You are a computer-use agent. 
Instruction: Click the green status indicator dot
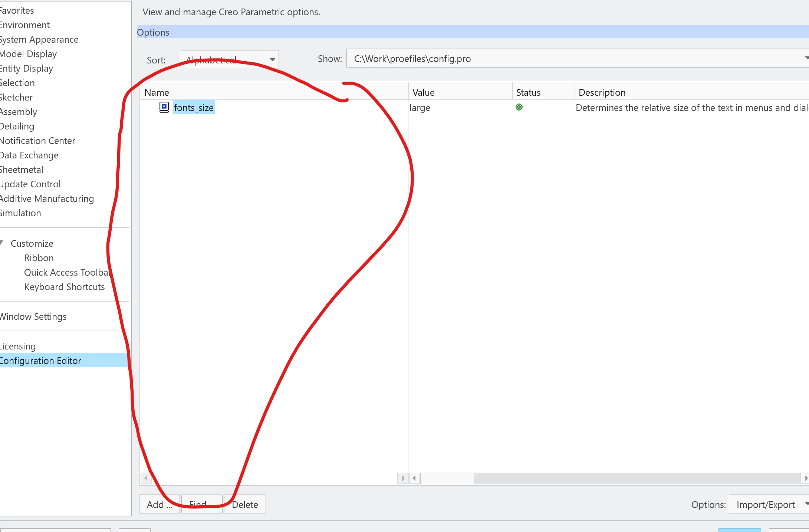click(x=519, y=107)
